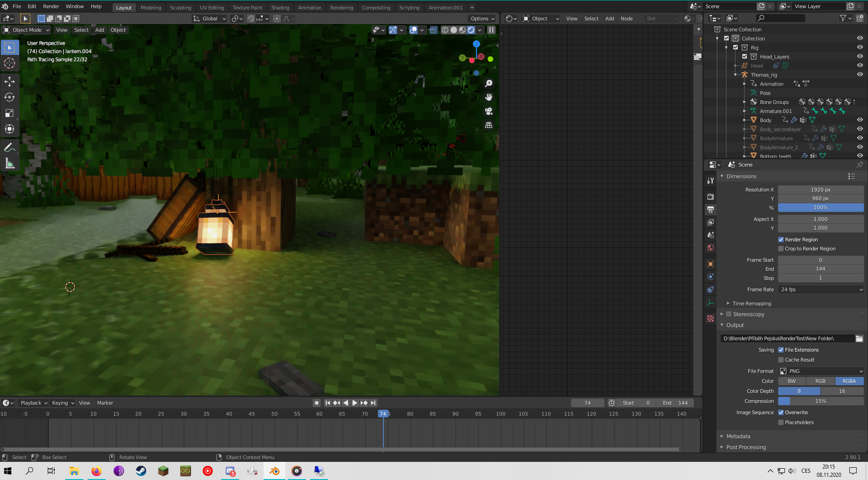Hide the Thomas_rig collection
Screen dimensions: 868x480
[860, 74]
